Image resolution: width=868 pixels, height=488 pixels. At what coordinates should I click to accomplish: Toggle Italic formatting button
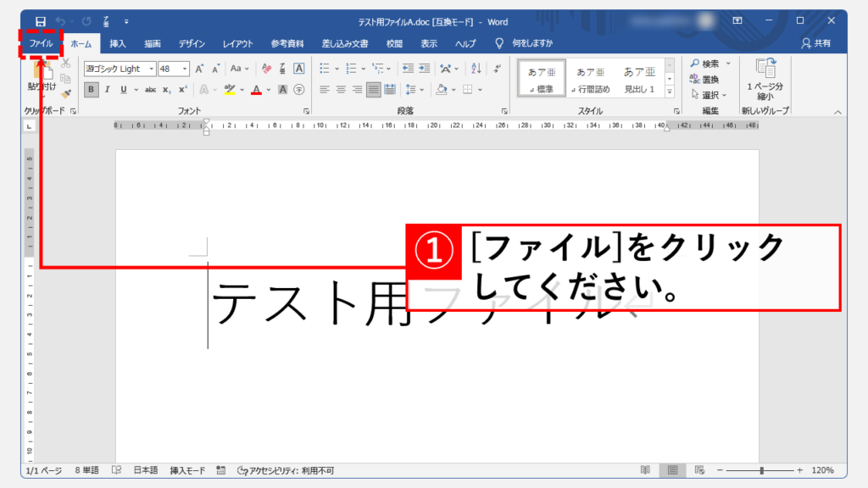107,89
